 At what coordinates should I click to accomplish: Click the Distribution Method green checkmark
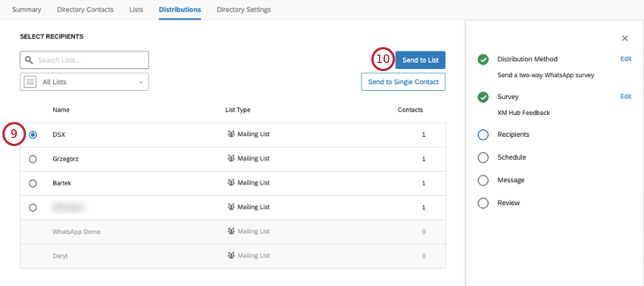483,60
